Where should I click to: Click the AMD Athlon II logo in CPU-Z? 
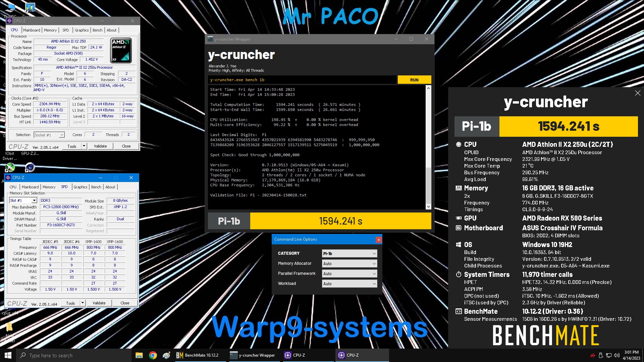pos(121,50)
